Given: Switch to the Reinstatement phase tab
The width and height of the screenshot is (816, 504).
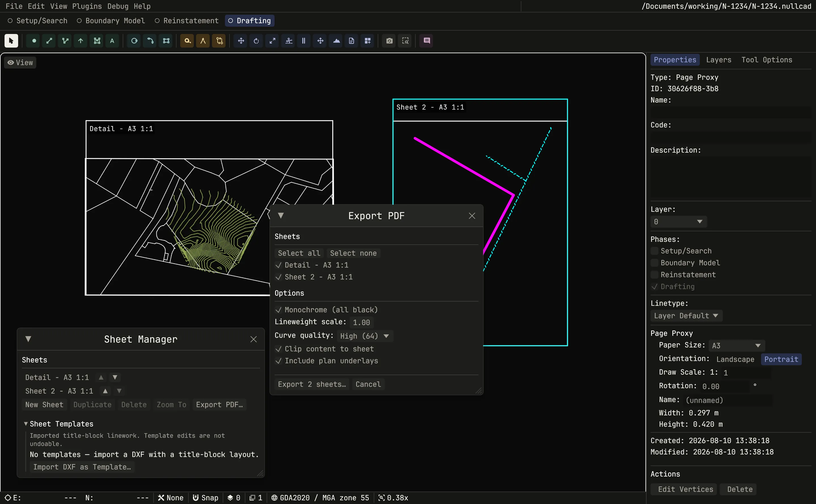Looking at the screenshot, I should [187, 21].
